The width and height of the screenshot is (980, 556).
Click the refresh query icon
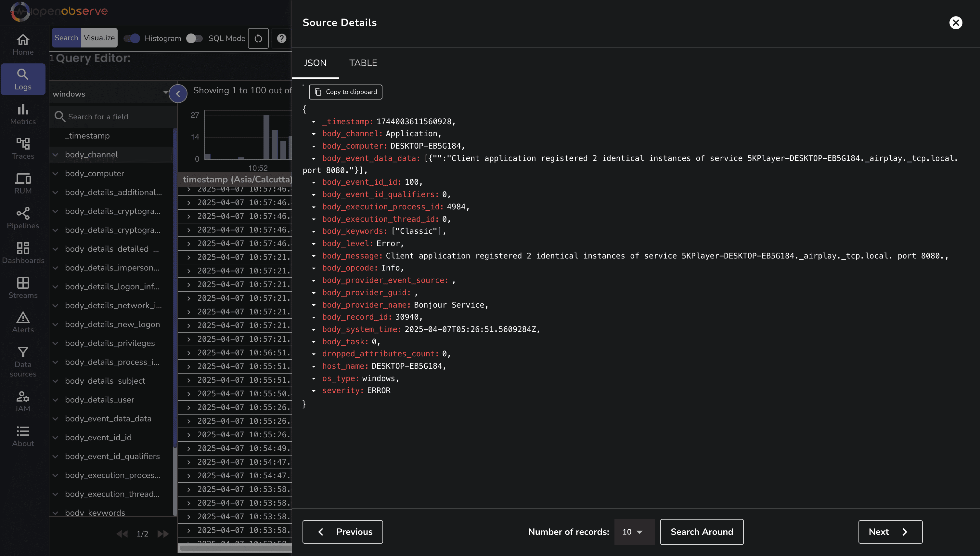coord(258,38)
